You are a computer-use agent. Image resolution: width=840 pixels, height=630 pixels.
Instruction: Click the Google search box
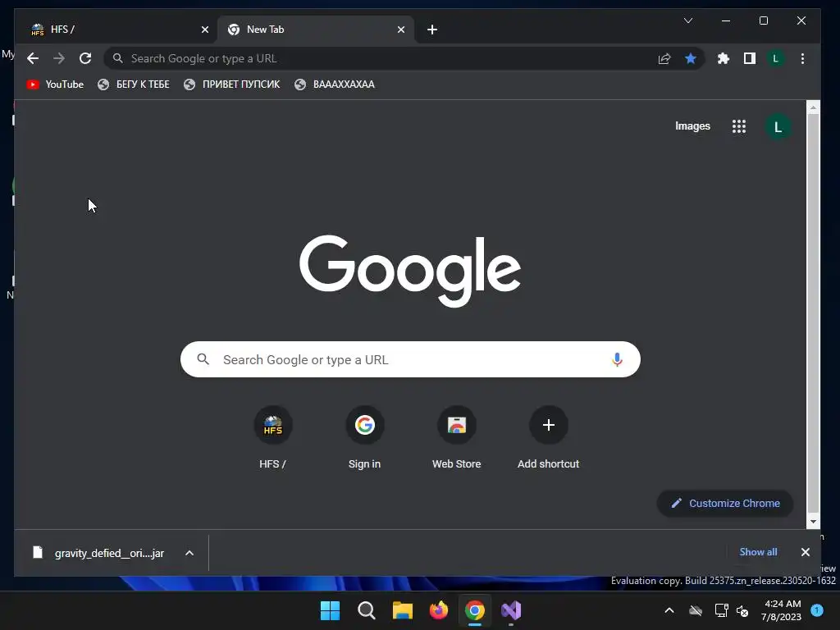pos(410,359)
